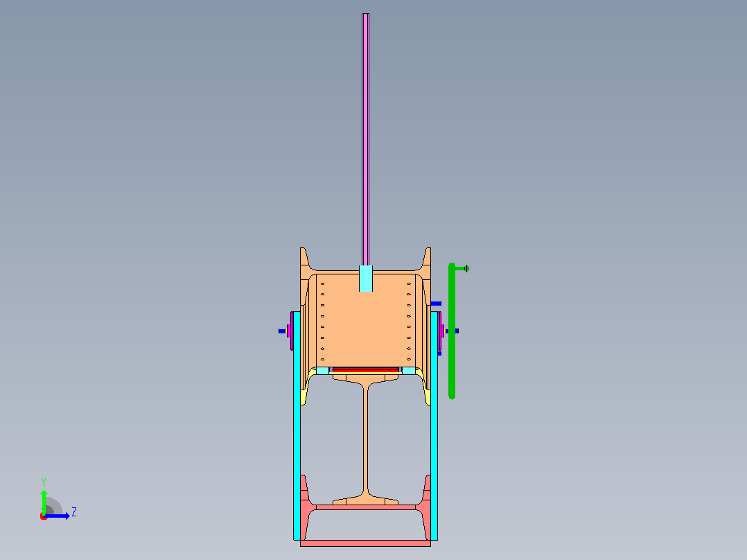
Task: Click the blue Z axis arrow of the triad
Action: 57,516
